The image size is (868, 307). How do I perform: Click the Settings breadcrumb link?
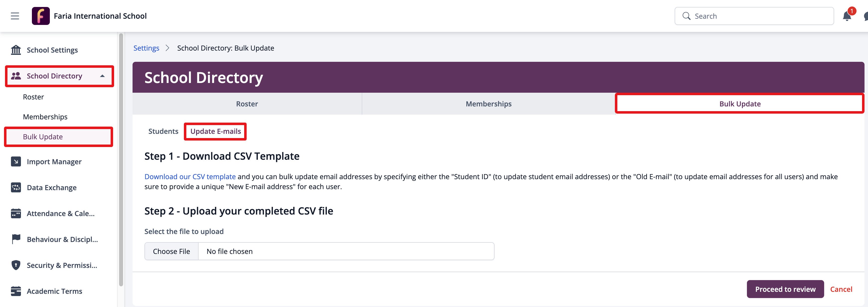point(146,48)
